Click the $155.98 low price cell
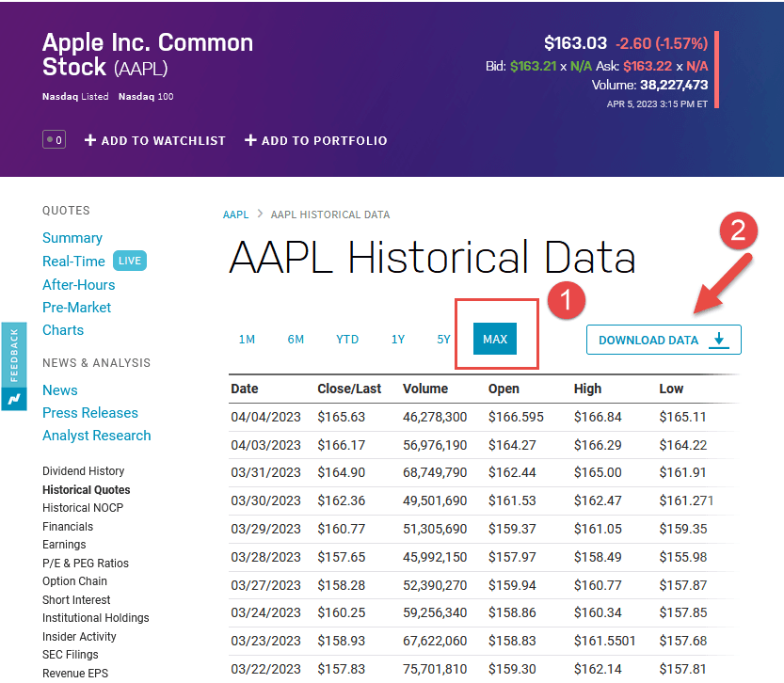Screen dimensions: 784x683 [683, 557]
